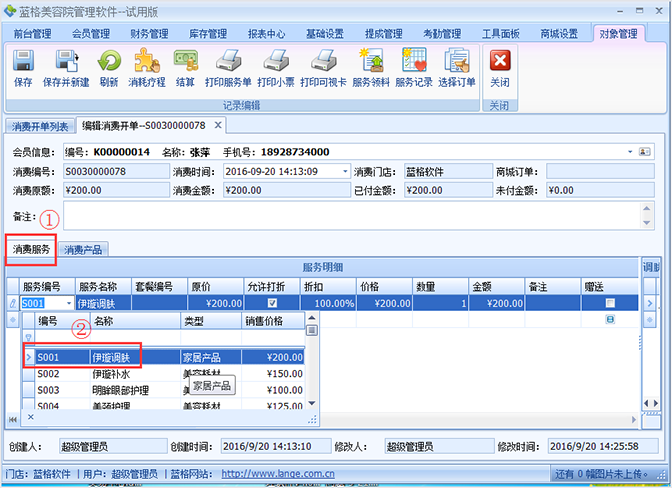Open the 商城设置 ribbon tab
This screenshot has height=488, width=672.
click(x=559, y=33)
